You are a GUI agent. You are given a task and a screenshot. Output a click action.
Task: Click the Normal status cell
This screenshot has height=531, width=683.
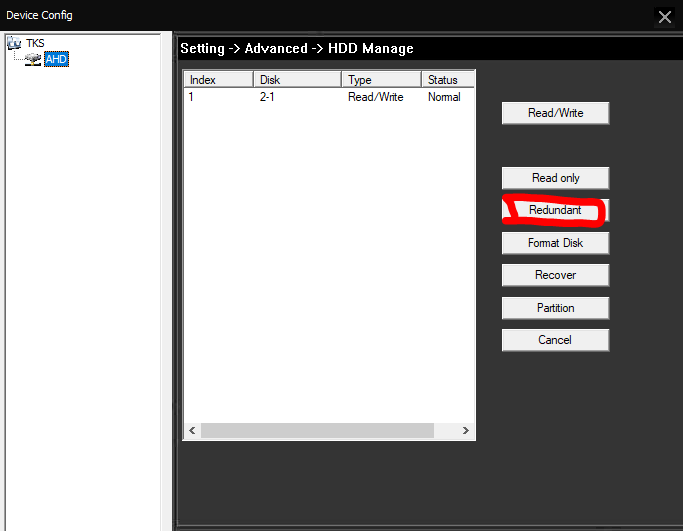tap(444, 97)
